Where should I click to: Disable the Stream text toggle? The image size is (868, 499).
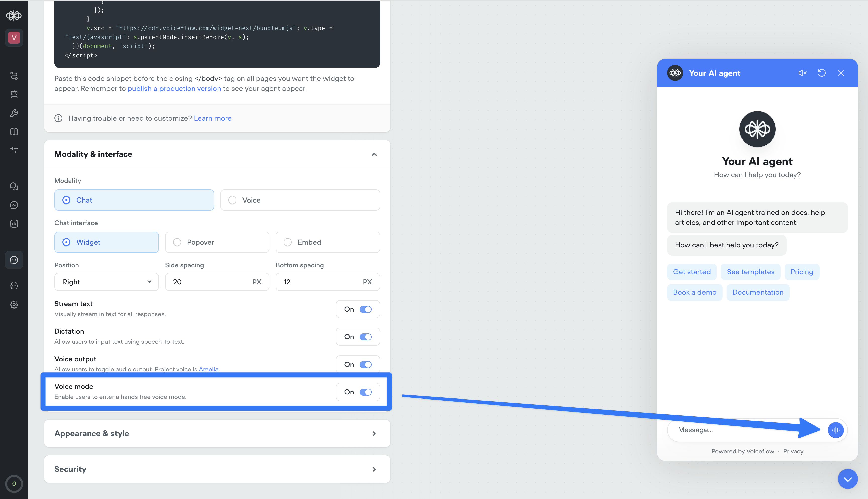pyautogui.click(x=365, y=309)
